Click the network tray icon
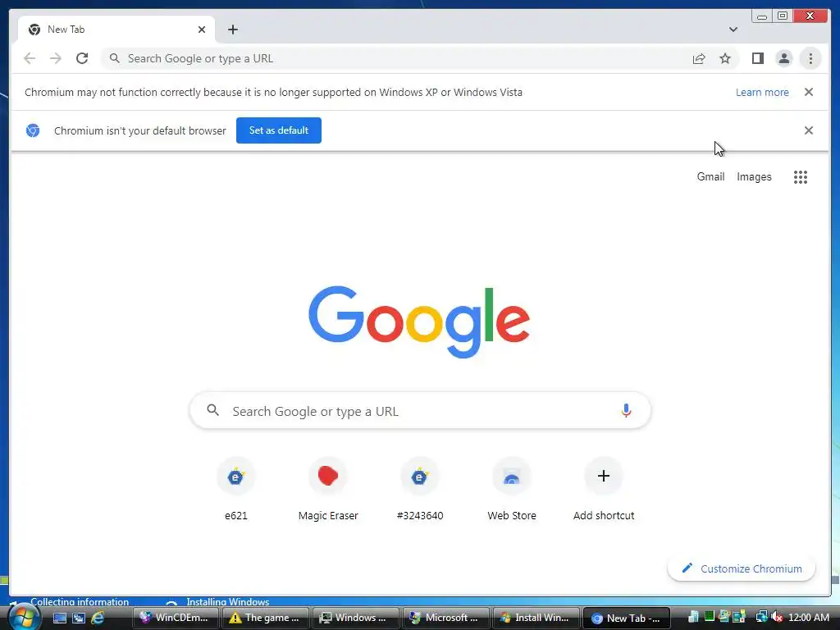This screenshot has width=840, height=630. [x=761, y=618]
